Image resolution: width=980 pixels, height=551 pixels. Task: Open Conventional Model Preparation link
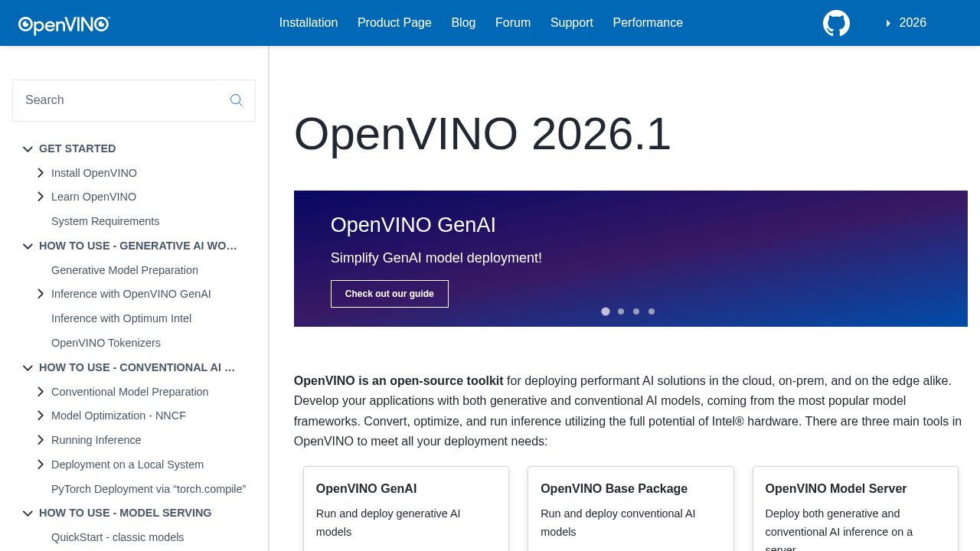coord(130,392)
